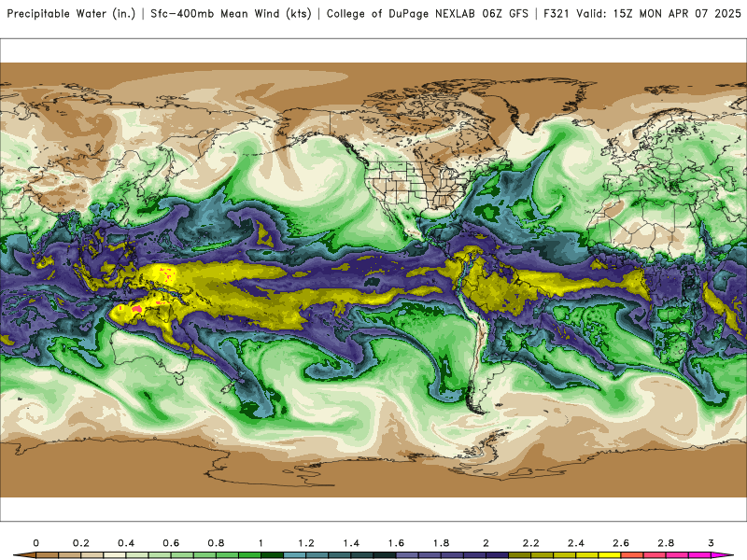Click the '0.4' label on the color scale
747x560 pixels.
(x=126, y=543)
